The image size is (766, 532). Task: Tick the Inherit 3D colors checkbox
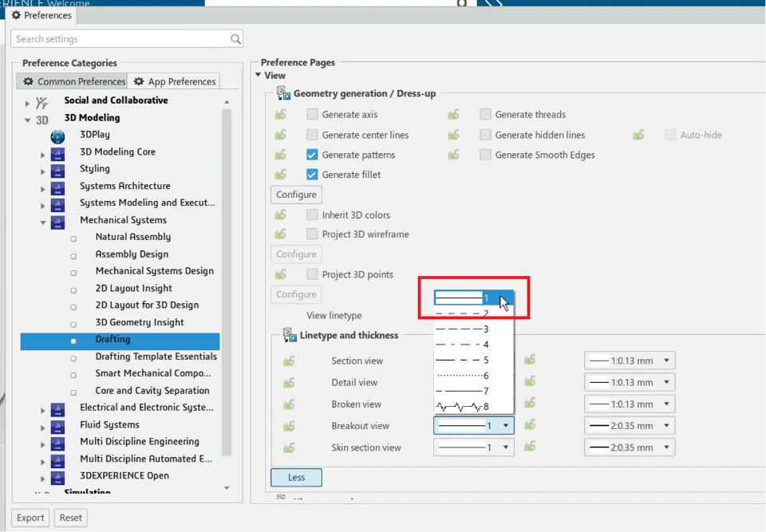point(312,215)
